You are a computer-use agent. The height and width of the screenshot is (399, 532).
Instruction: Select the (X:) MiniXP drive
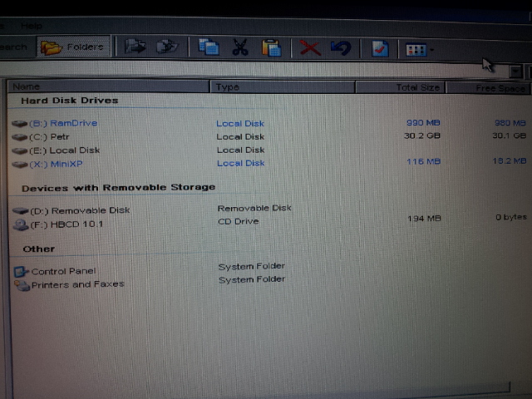[56, 165]
